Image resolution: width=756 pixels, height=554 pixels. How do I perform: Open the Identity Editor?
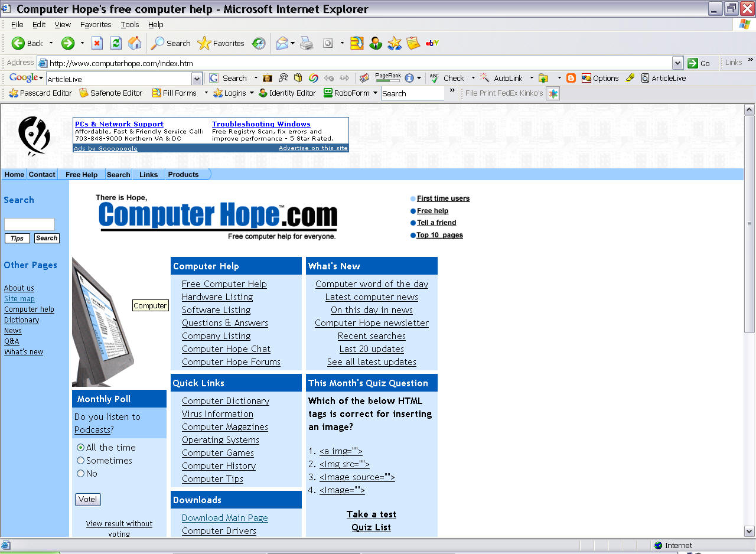tap(287, 93)
